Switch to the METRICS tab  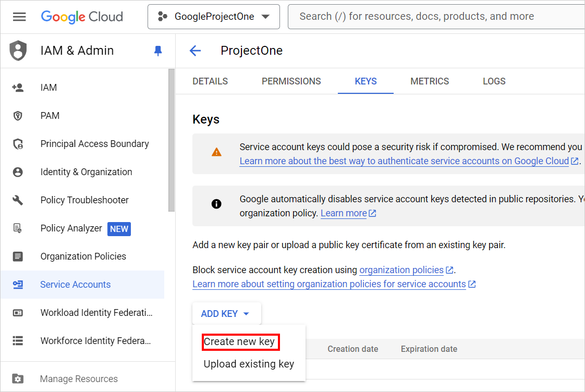pyautogui.click(x=430, y=81)
